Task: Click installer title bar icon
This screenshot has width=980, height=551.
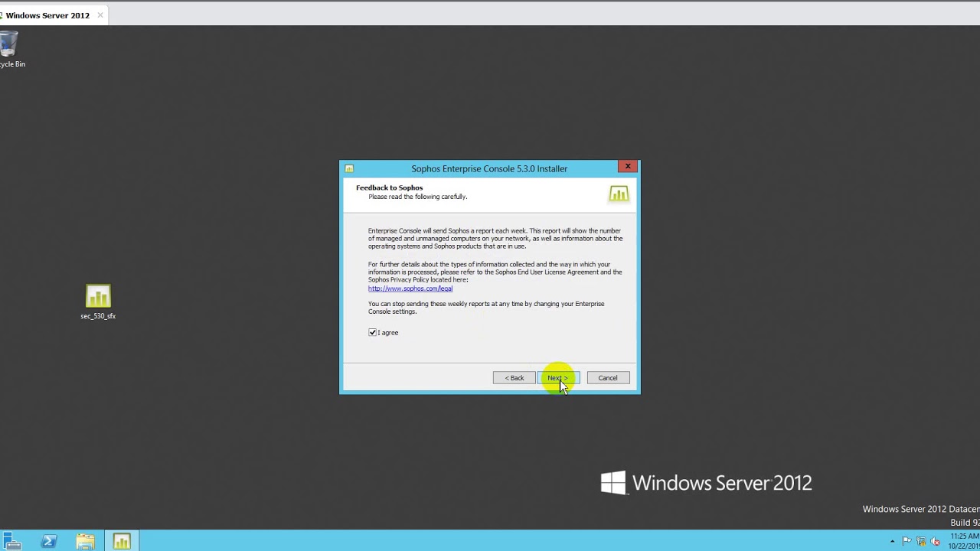Action: click(349, 168)
